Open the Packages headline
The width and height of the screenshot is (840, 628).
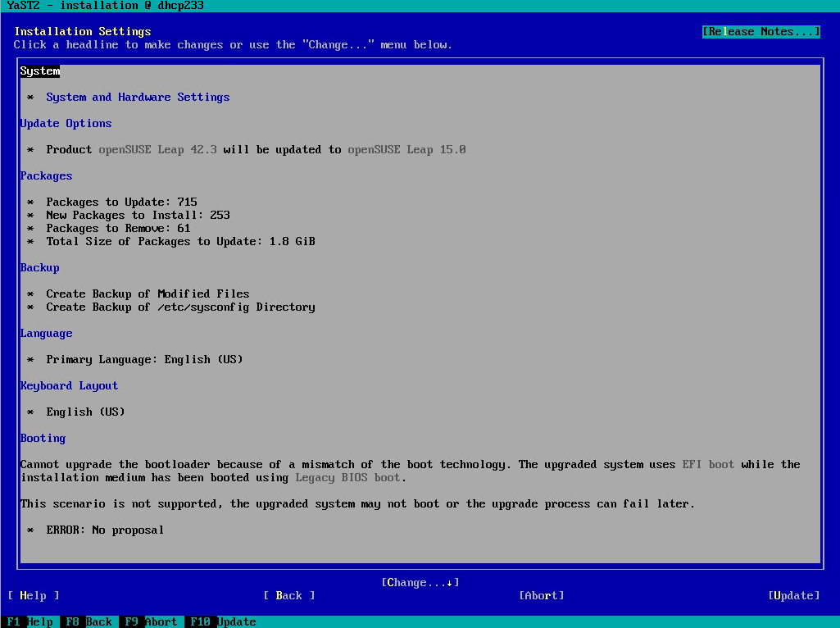46,176
